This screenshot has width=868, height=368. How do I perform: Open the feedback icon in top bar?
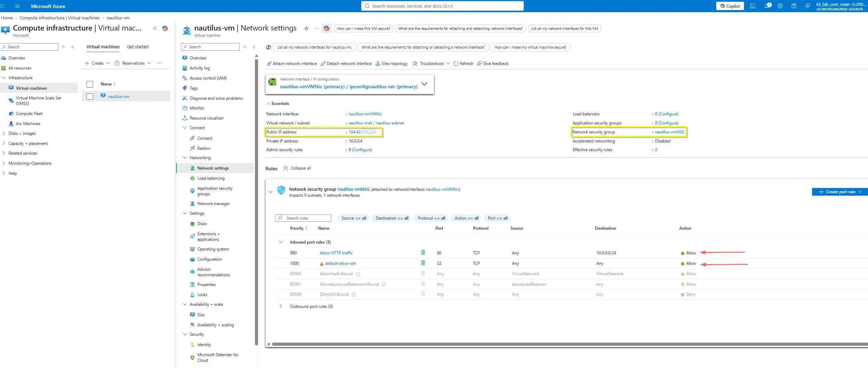[808, 6]
